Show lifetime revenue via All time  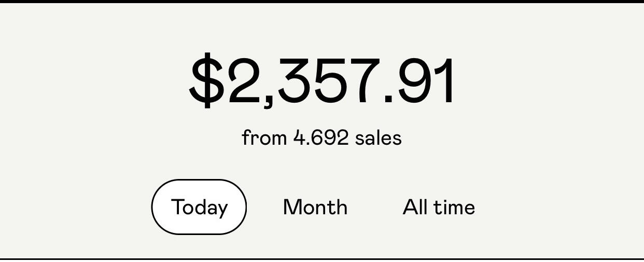tap(439, 207)
